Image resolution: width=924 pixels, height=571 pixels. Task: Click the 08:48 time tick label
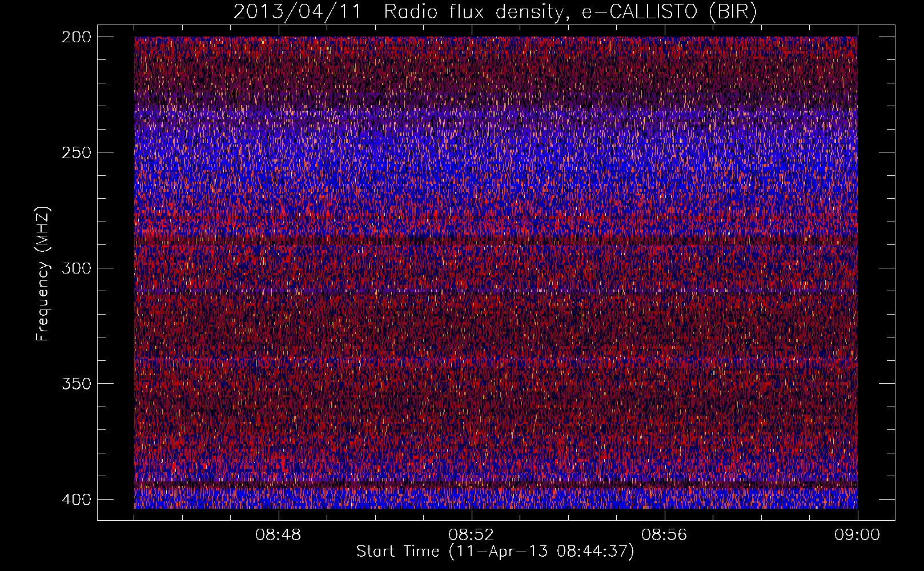pyautogui.click(x=278, y=535)
